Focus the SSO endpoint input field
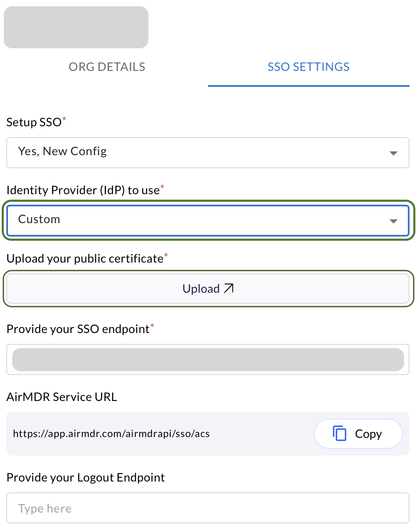Image resolution: width=420 pixels, height=531 pixels. [208, 359]
